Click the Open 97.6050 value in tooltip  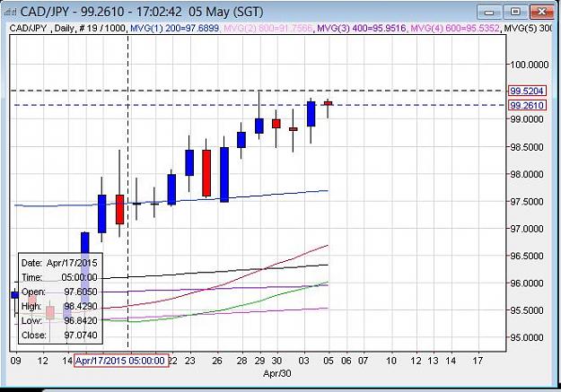click(81, 292)
